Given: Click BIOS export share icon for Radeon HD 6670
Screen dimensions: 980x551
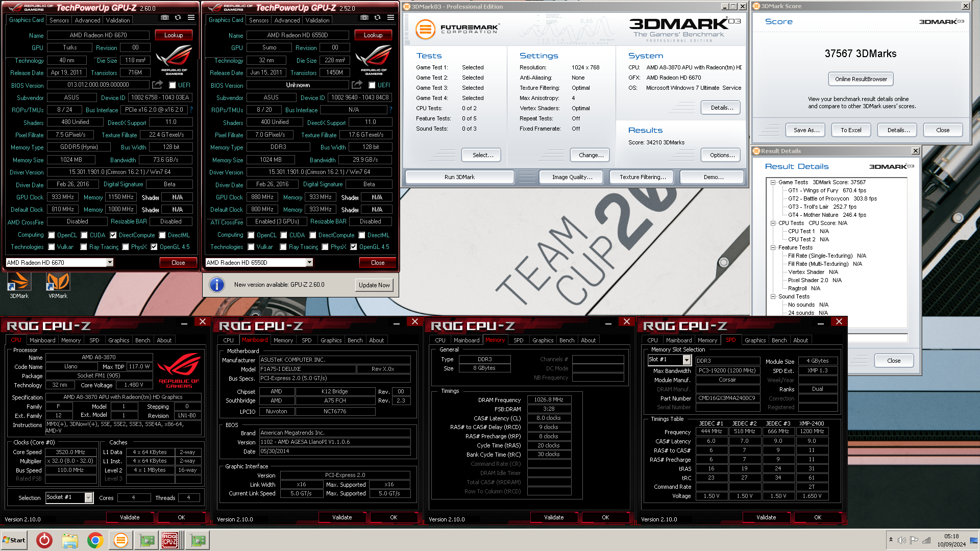Looking at the screenshot, I should click(157, 85).
